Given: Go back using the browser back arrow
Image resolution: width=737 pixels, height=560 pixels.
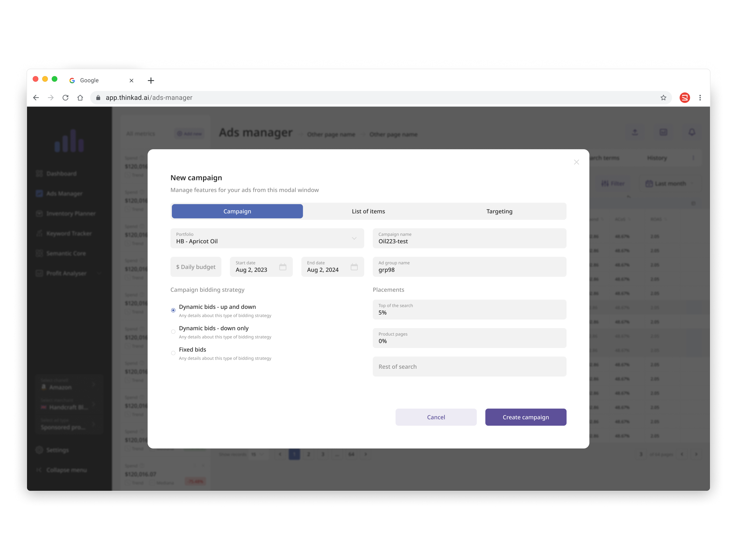Looking at the screenshot, I should 36,98.
